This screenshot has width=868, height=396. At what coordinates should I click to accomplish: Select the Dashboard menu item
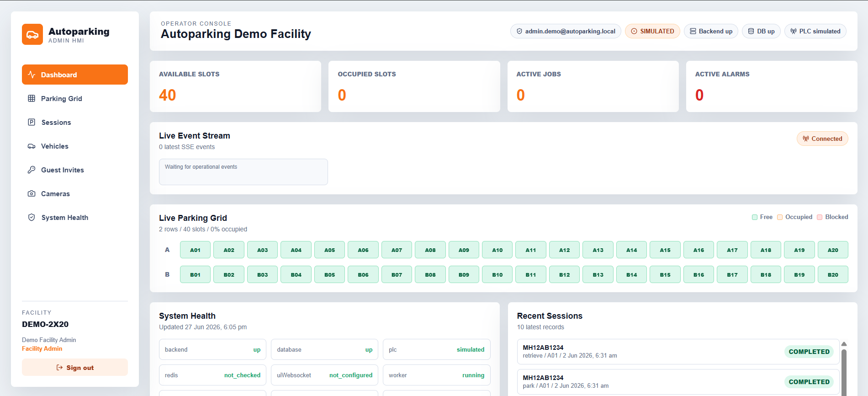coord(75,75)
